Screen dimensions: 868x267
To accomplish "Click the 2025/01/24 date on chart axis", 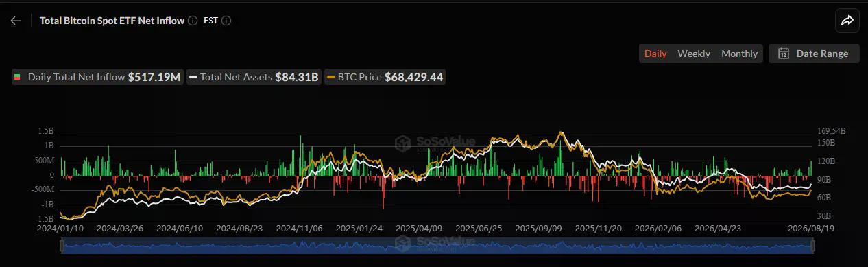I will [x=359, y=228].
